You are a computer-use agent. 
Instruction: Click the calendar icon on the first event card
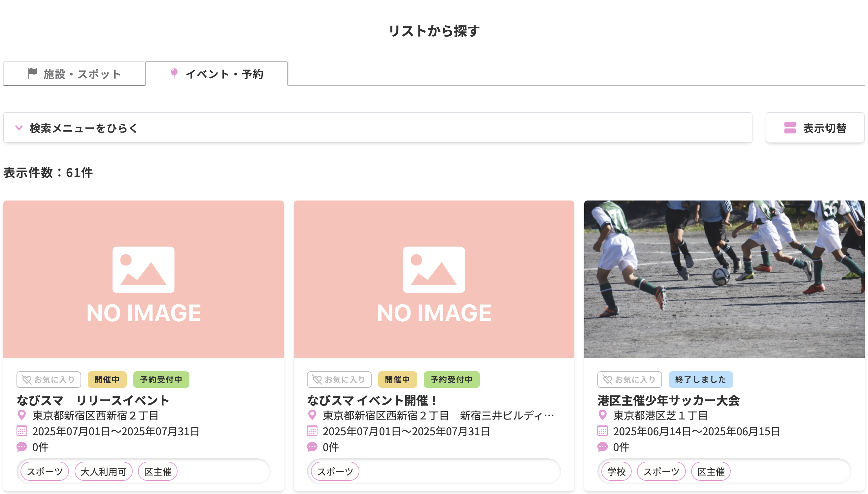(x=22, y=431)
